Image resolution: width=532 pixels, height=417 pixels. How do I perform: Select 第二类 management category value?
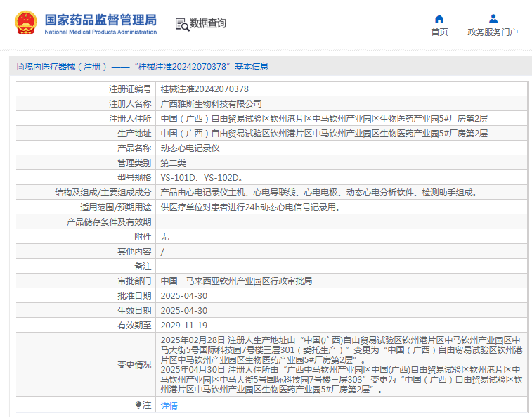173,163
